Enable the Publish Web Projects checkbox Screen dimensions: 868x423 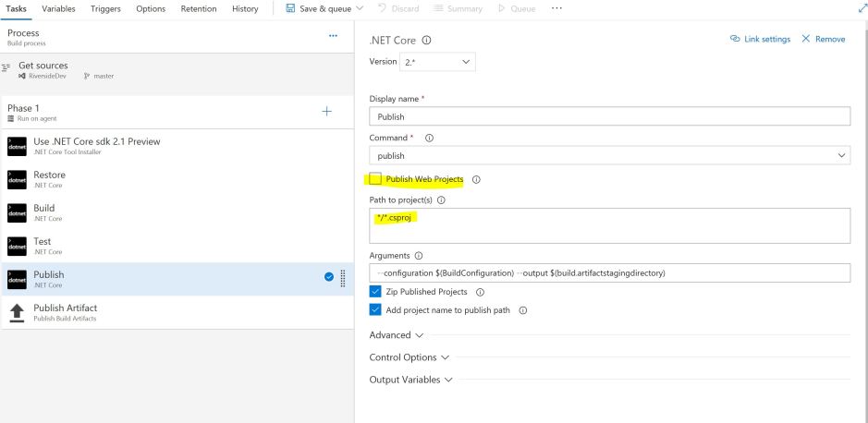click(375, 179)
